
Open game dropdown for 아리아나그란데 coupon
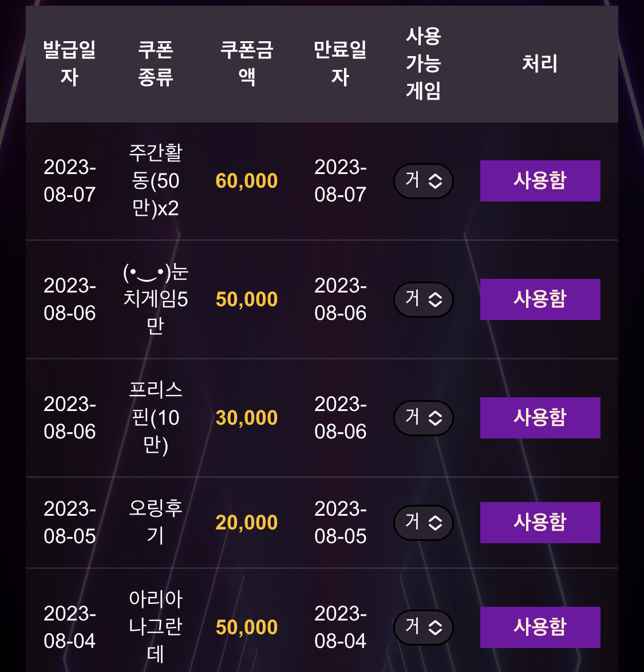pos(424,627)
